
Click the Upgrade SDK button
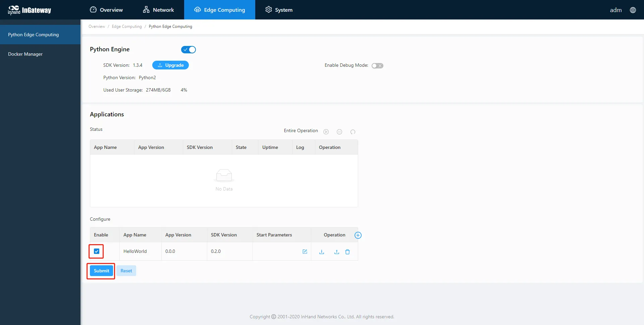[x=170, y=65]
